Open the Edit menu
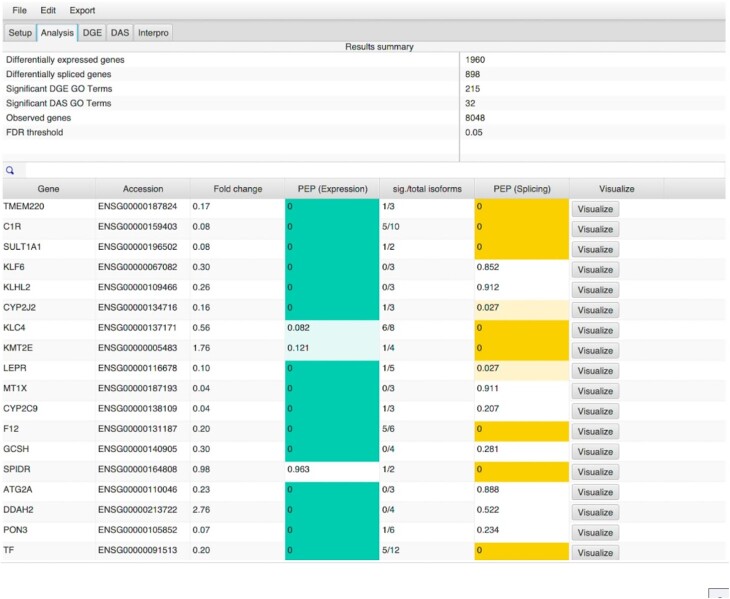The width and height of the screenshot is (730, 599). pos(48,10)
